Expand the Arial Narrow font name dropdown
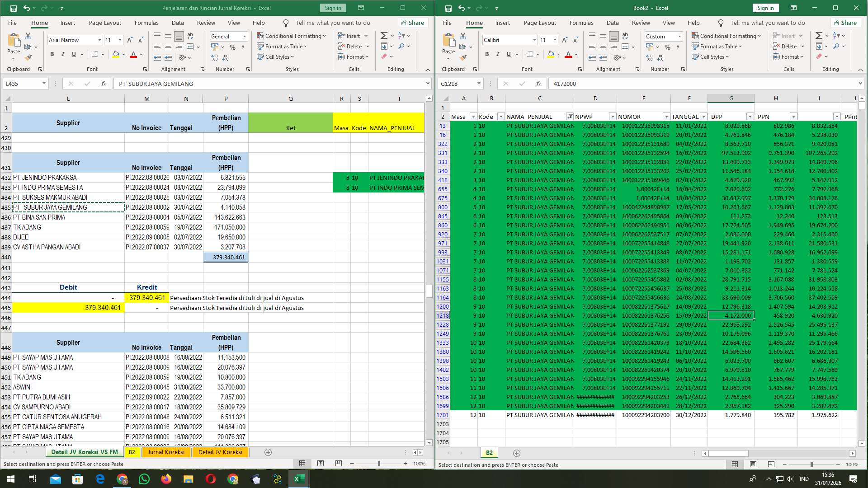Viewport: 868px width, 488px height. [100, 40]
